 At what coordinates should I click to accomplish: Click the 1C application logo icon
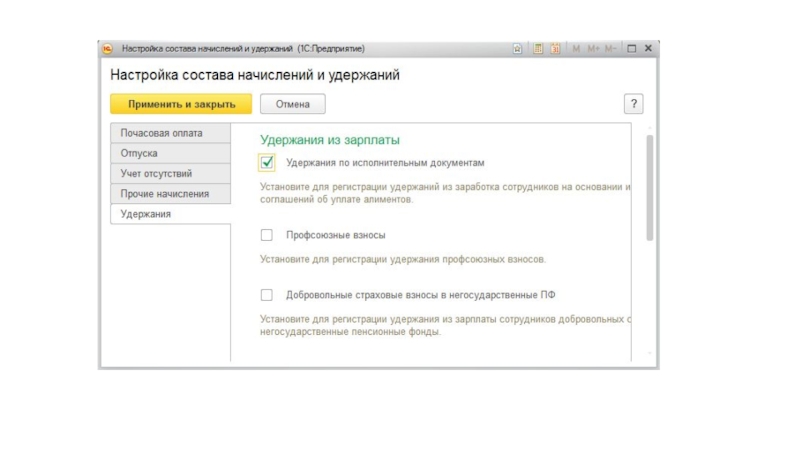(x=107, y=49)
